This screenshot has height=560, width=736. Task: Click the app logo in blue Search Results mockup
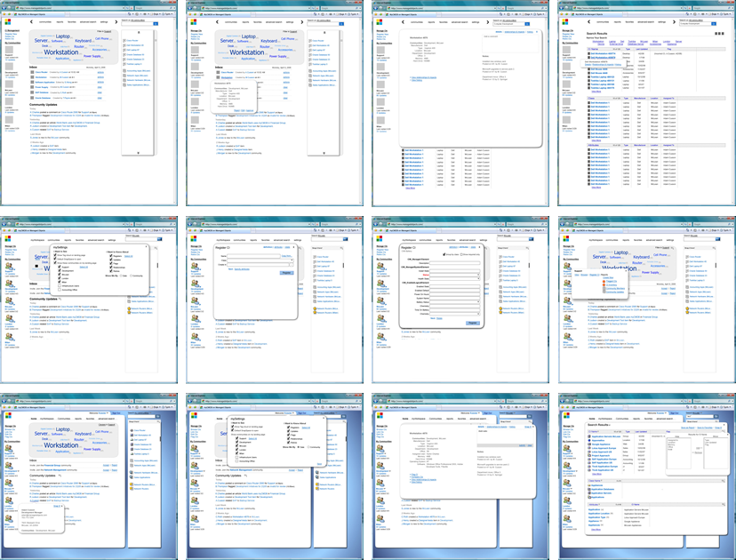[x=566, y=416]
